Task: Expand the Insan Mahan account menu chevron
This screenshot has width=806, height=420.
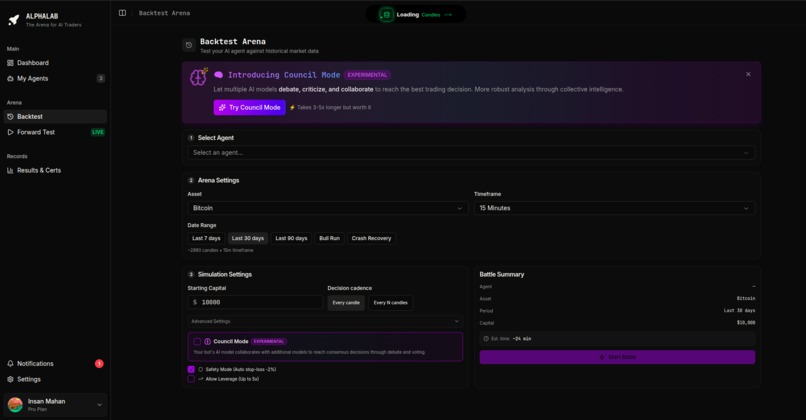Action: click(x=99, y=405)
